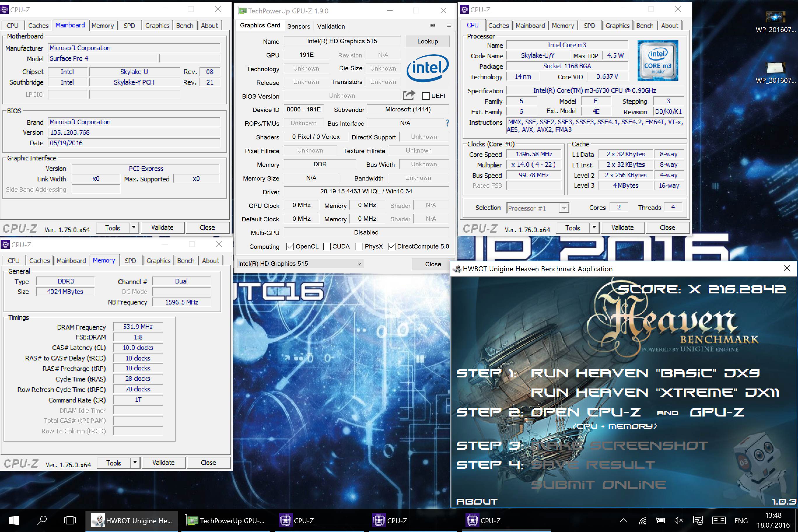Open the Wi-Fi network tray icon

[x=642, y=520]
